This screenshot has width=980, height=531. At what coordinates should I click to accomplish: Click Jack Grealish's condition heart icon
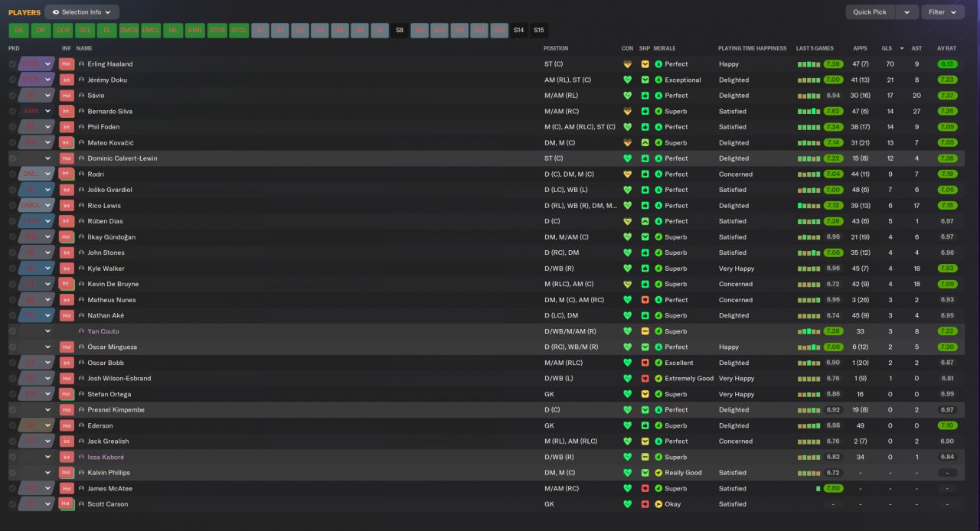tap(628, 441)
